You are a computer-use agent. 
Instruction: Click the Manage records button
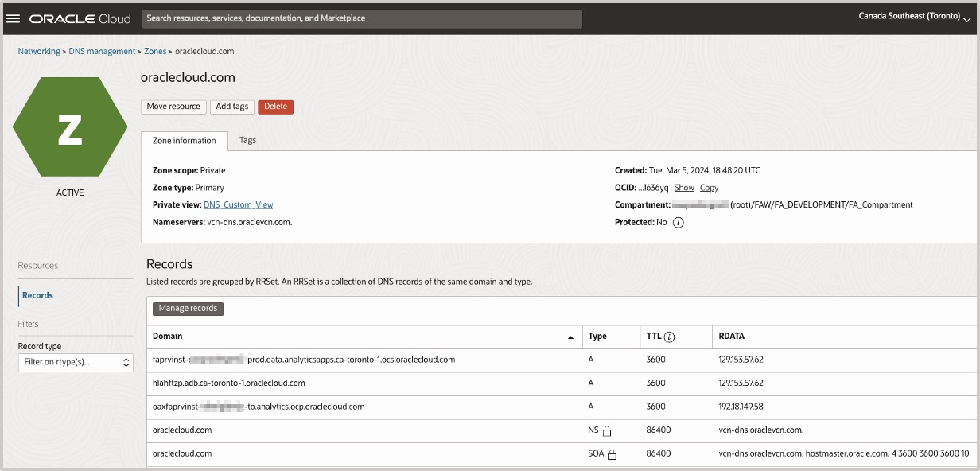pos(188,309)
